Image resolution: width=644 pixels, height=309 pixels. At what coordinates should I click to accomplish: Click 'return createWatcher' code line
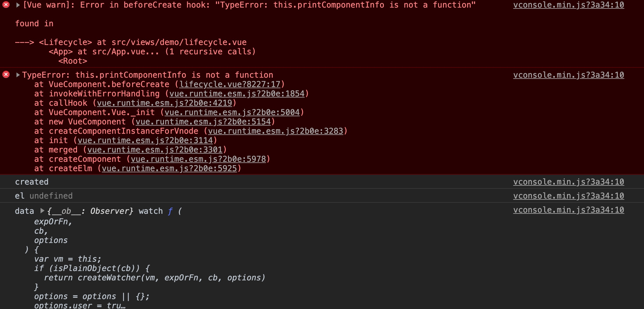(154, 278)
